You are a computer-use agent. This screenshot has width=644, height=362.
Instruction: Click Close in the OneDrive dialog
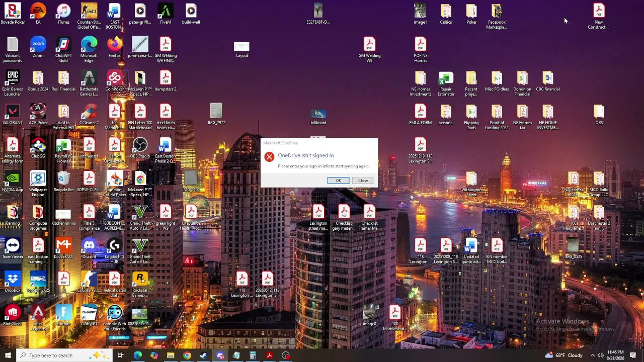363,180
